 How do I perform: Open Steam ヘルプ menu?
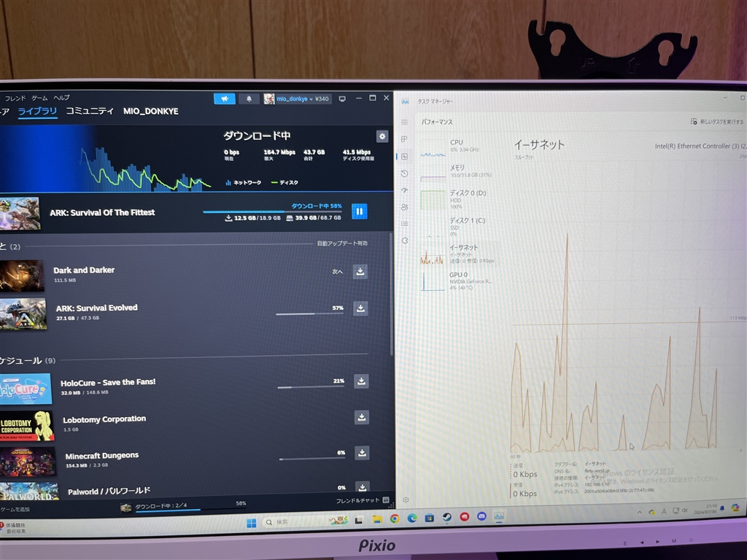coord(61,98)
